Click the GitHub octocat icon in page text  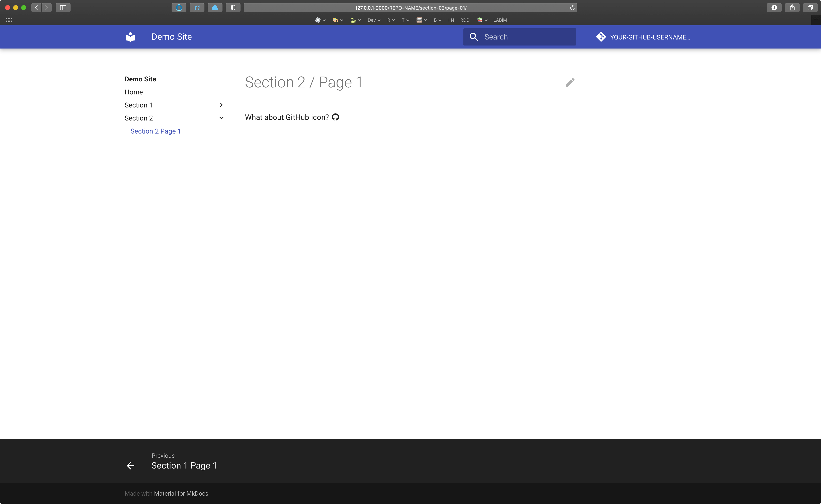coord(336,117)
